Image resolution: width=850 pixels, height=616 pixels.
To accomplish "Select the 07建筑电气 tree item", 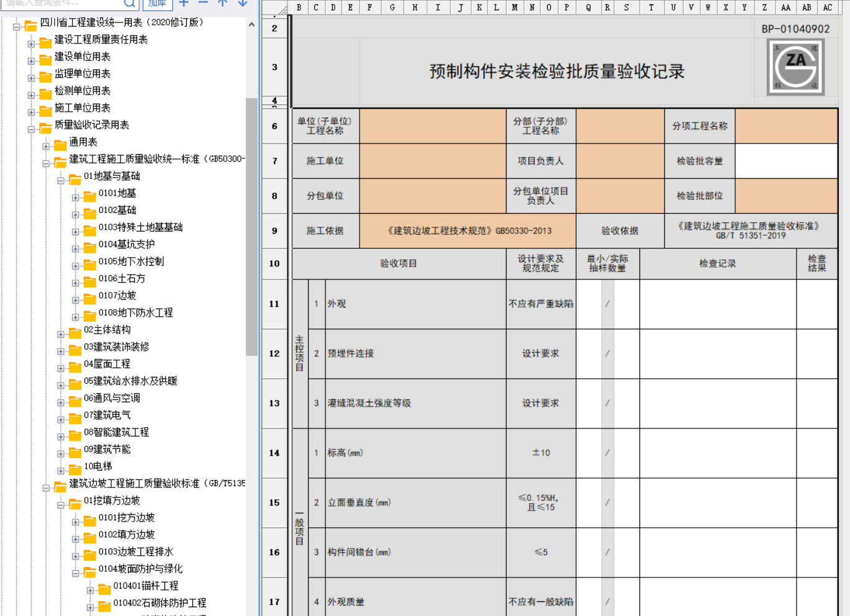I will pyautogui.click(x=107, y=415).
